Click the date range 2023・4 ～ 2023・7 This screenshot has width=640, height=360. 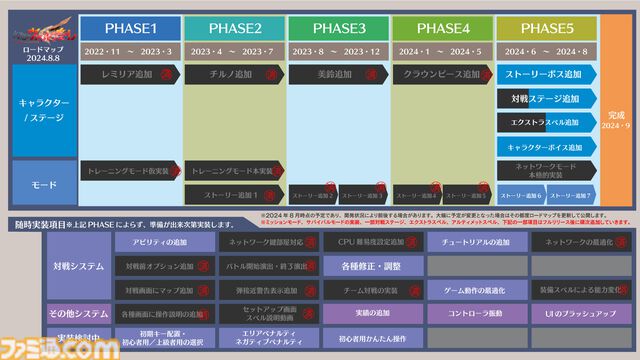235,52
